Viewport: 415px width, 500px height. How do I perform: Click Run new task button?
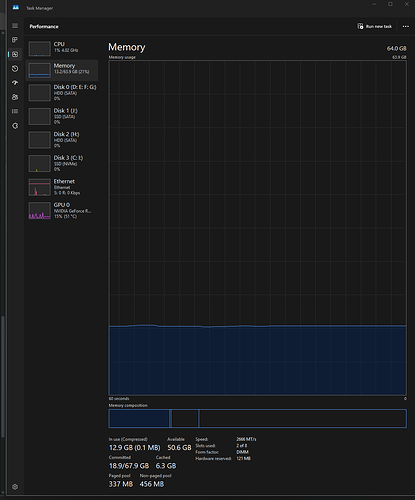tap(374, 26)
